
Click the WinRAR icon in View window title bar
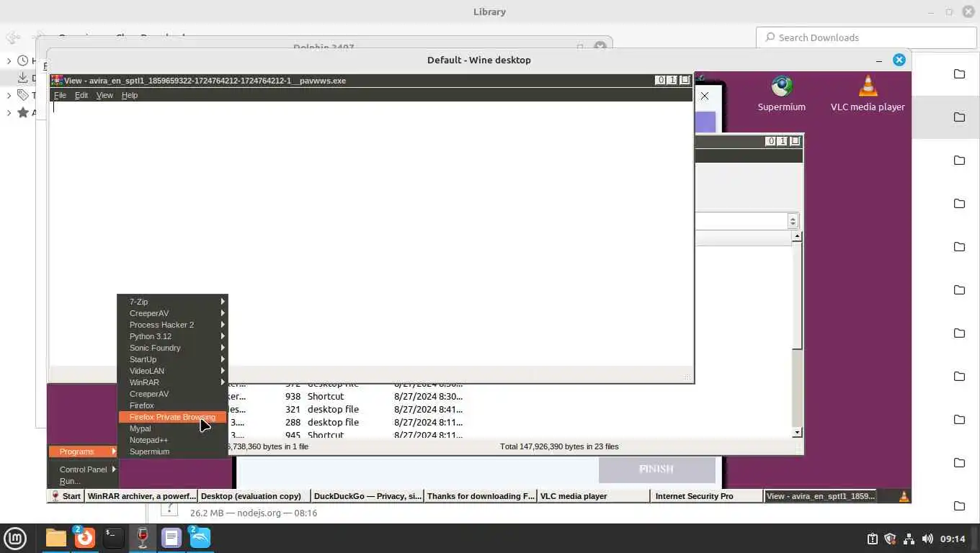tap(56, 81)
